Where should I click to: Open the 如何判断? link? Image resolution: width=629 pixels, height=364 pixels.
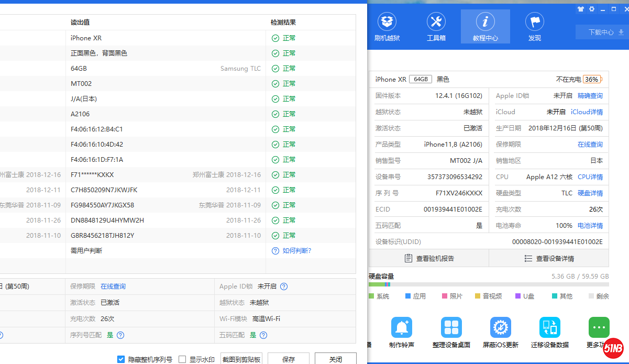pyautogui.click(x=296, y=251)
